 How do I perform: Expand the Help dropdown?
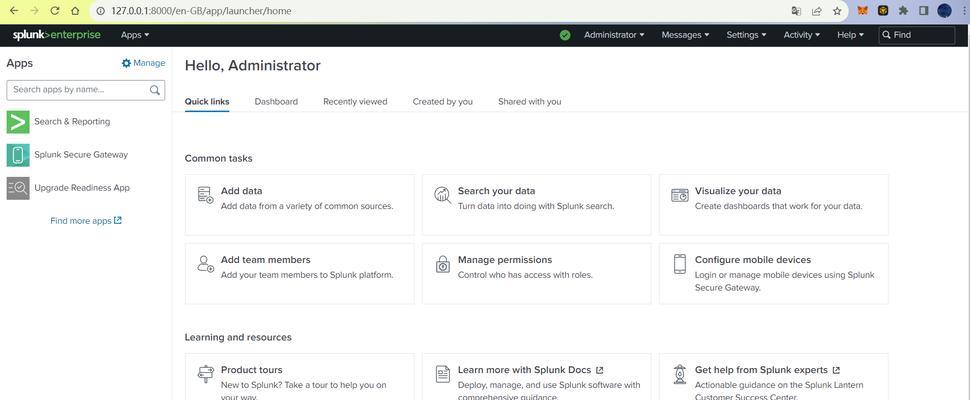[x=851, y=35]
